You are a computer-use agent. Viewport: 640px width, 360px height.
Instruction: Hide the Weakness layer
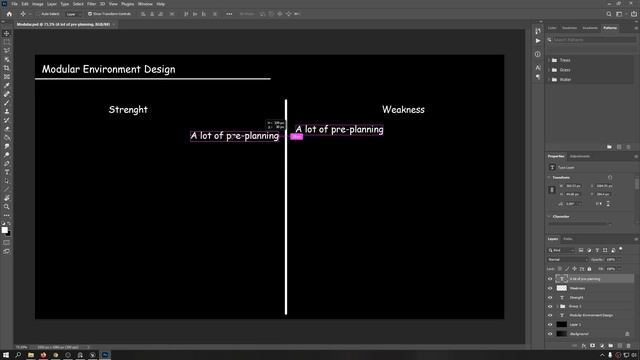click(550, 289)
